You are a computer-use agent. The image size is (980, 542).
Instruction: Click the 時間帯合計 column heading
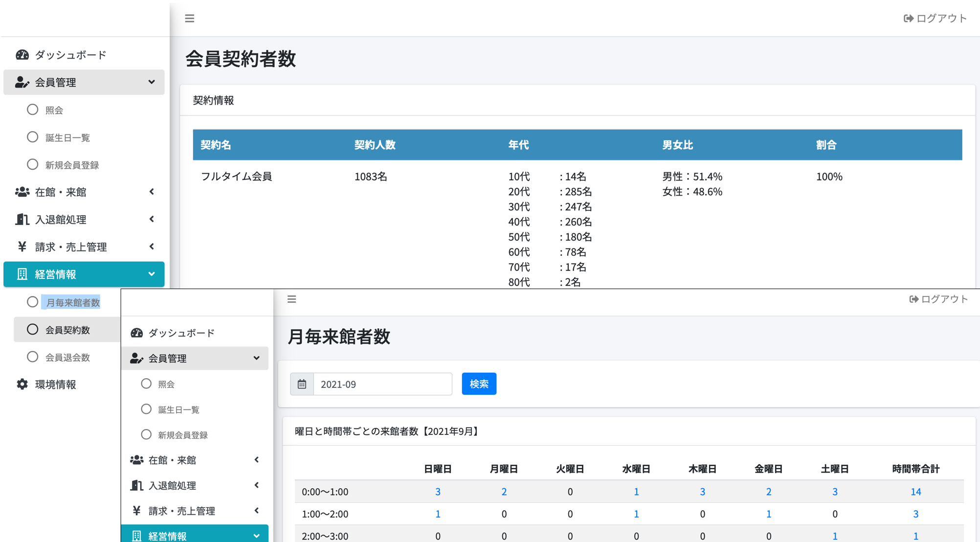[x=915, y=469]
